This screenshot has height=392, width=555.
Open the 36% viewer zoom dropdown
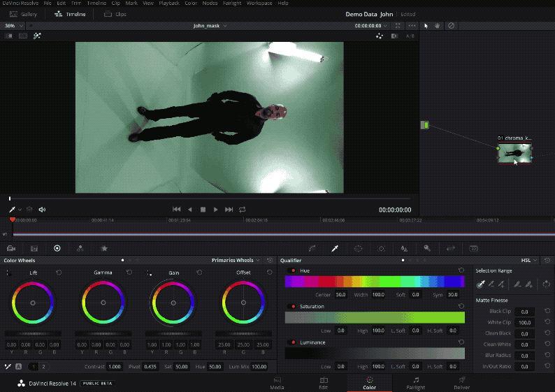coord(14,26)
